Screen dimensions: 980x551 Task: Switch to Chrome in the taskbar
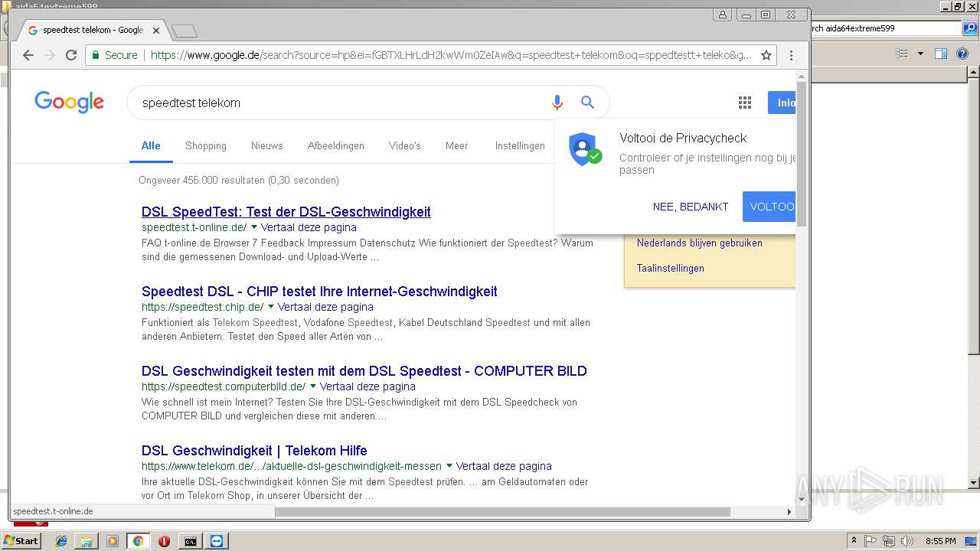[138, 541]
